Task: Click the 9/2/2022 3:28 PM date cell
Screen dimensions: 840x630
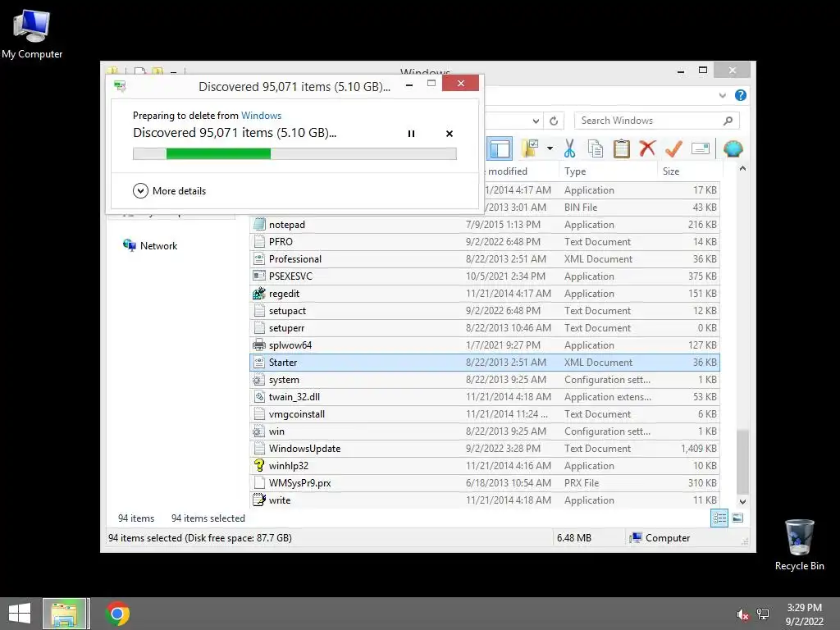Action: [503, 449]
